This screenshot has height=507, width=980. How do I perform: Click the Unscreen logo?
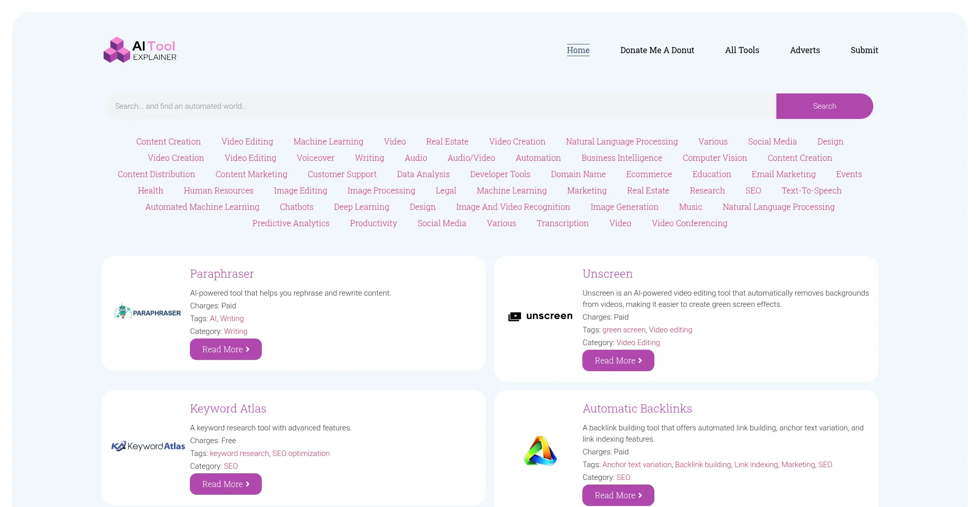click(540, 316)
